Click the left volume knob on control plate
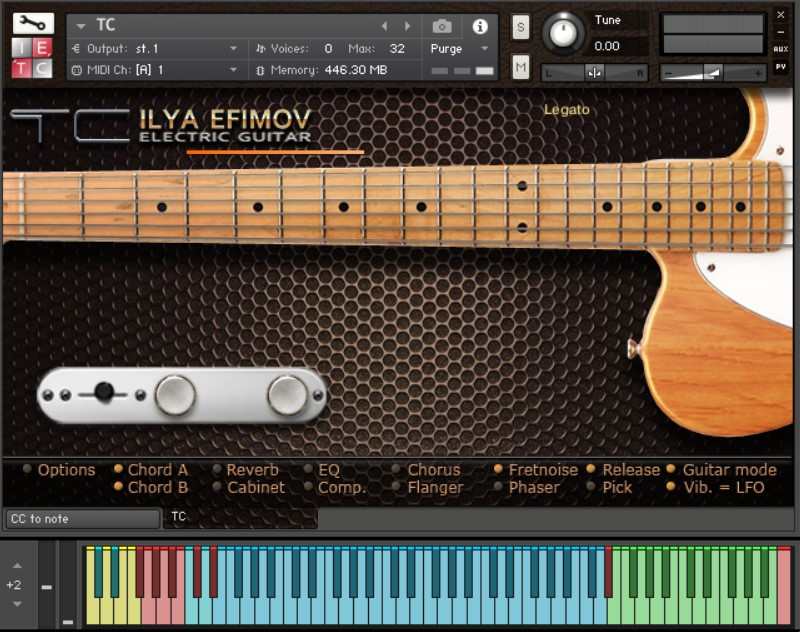 175,395
